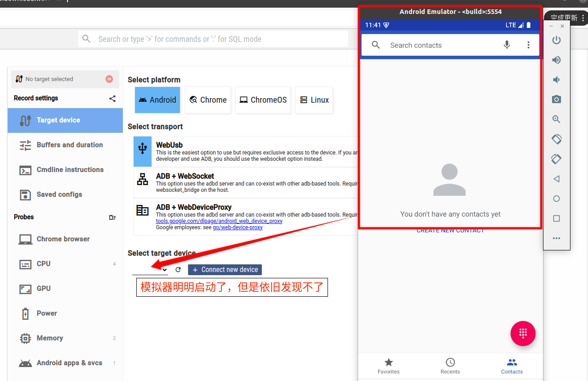Open the pink dialpad floating button

(x=523, y=333)
